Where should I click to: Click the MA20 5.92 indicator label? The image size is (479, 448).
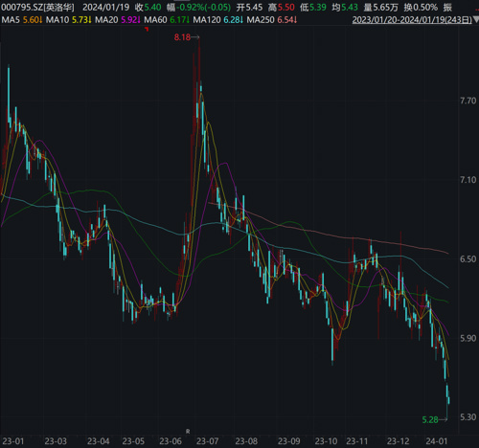click(118, 20)
